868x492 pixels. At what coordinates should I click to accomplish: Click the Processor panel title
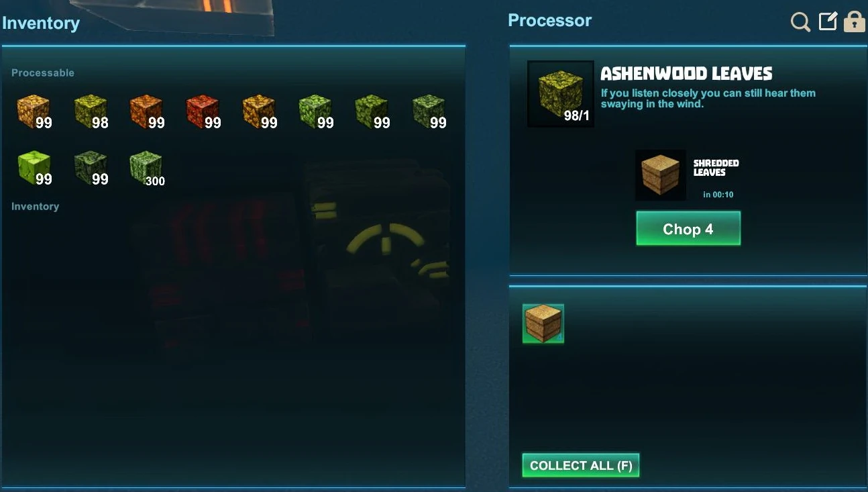550,20
